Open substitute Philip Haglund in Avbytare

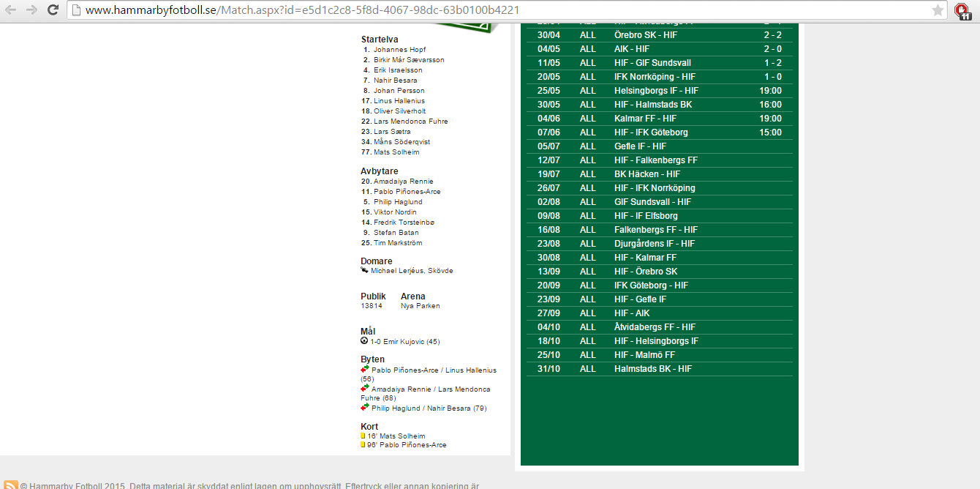tap(398, 202)
